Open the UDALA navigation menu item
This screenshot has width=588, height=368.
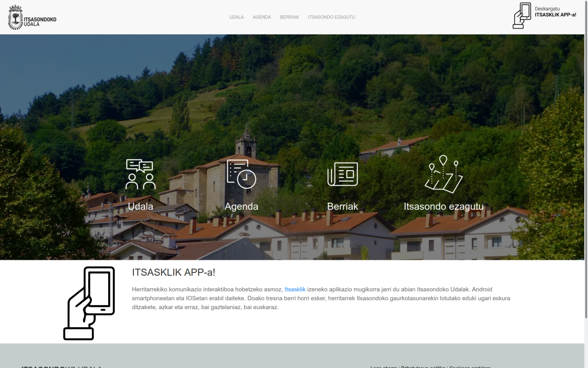click(x=236, y=17)
